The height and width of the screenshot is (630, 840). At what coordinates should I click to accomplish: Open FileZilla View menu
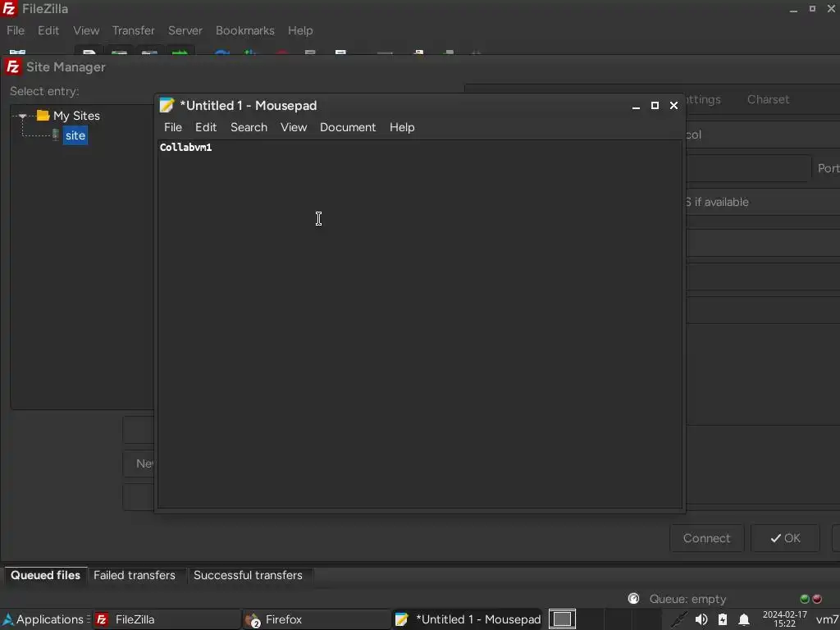click(x=86, y=30)
